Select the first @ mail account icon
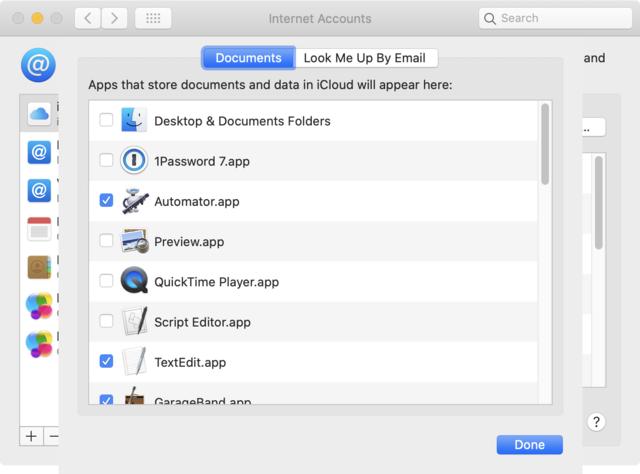The image size is (640, 474). coord(39,152)
